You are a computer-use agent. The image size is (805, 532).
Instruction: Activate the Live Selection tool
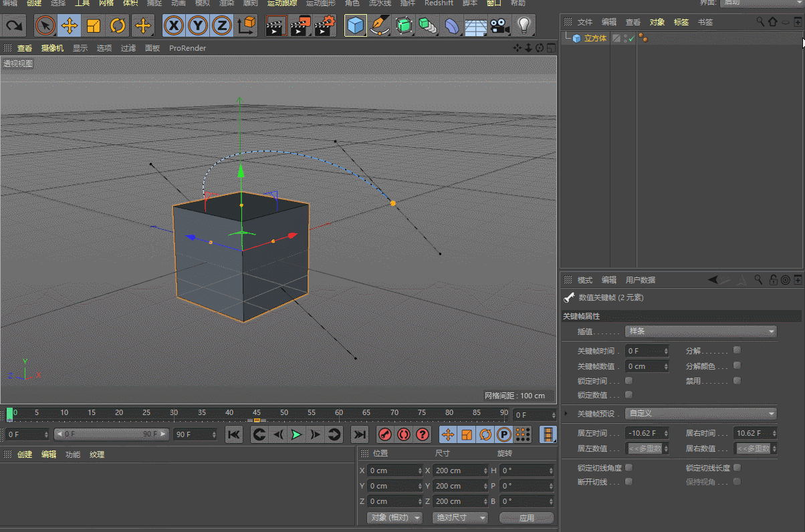[x=45, y=25]
